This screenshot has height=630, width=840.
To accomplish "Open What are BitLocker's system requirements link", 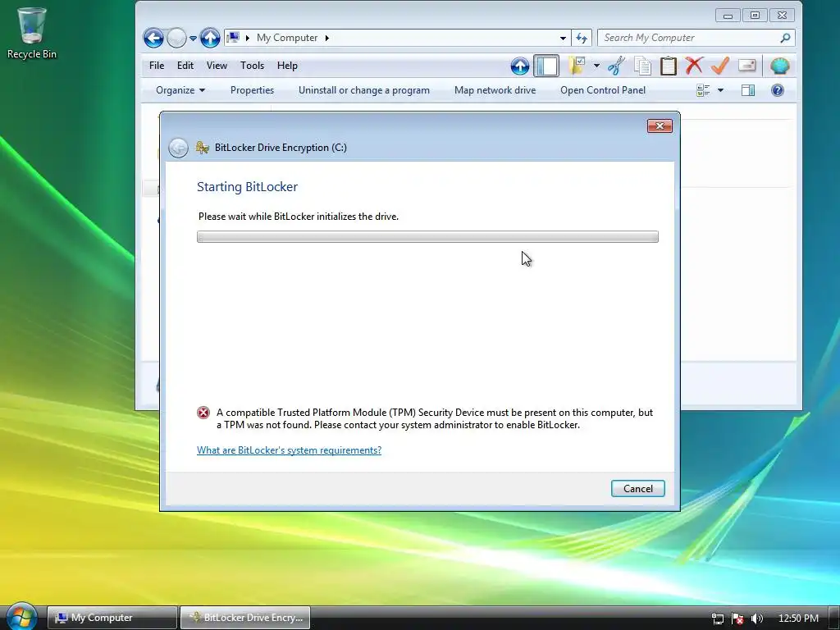I will pyautogui.click(x=290, y=450).
